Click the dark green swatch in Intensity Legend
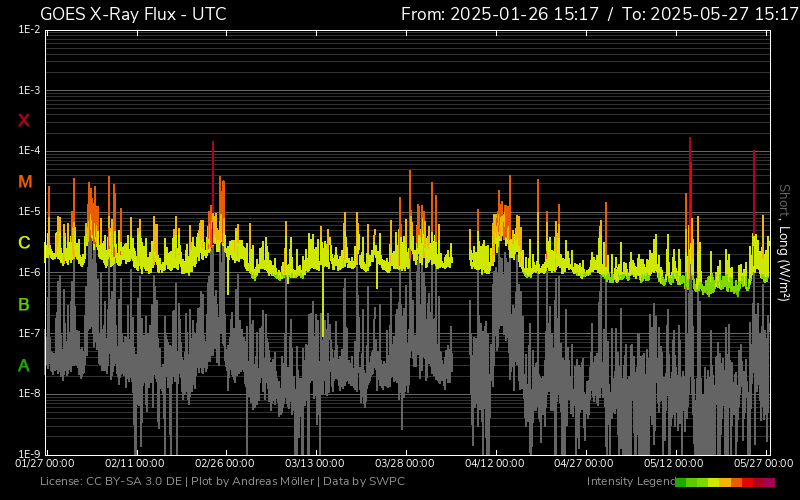This screenshot has width=800, height=500. (x=681, y=482)
